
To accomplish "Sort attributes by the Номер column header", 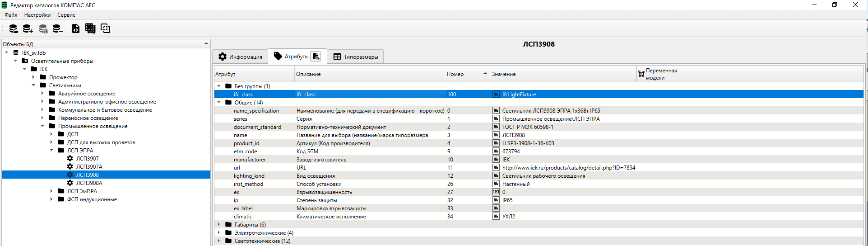I will (x=455, y=74).
